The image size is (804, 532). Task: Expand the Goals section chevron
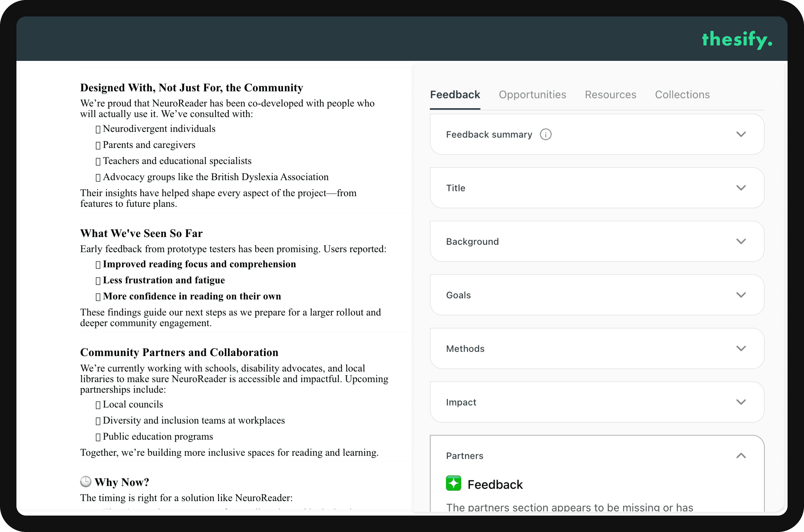(x=741, y=295)
